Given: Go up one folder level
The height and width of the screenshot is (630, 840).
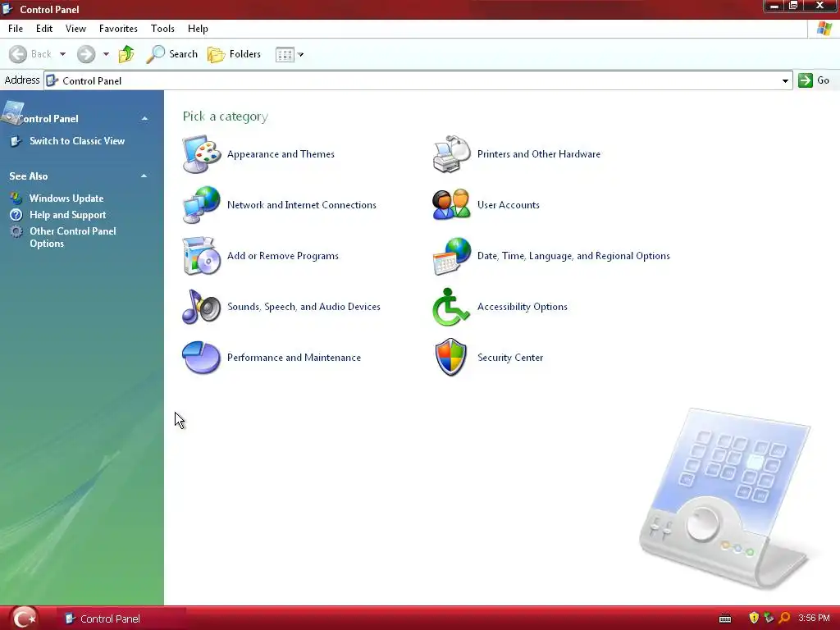Looking at the screenshot, I should [126, 54].
